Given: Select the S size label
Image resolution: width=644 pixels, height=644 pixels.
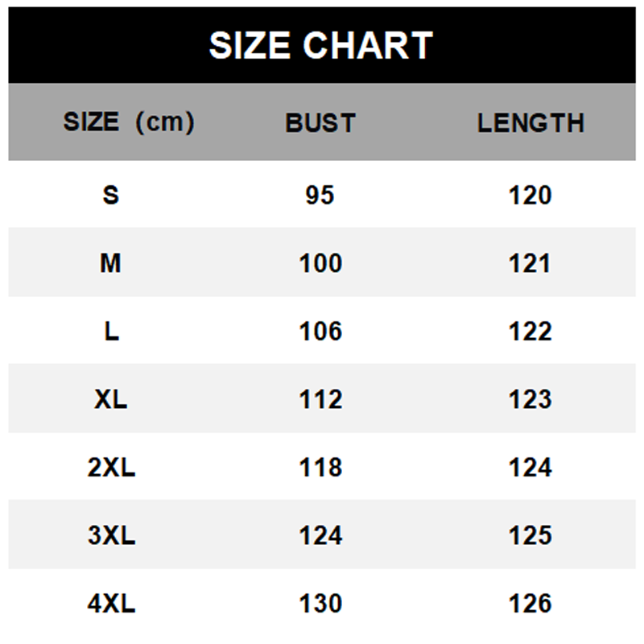Looking at the screenshot, I should coord(111,195).
